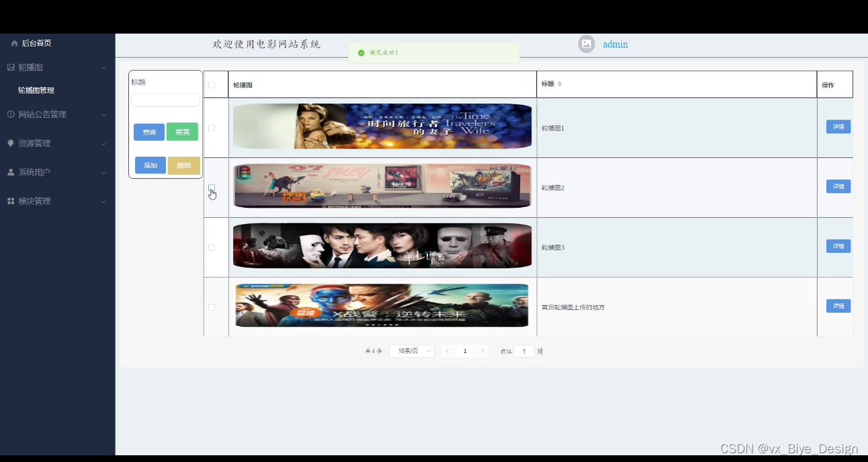Open 详情 for 轮播图2
This screenshot has width=868, height=462.
pos(838,186)
